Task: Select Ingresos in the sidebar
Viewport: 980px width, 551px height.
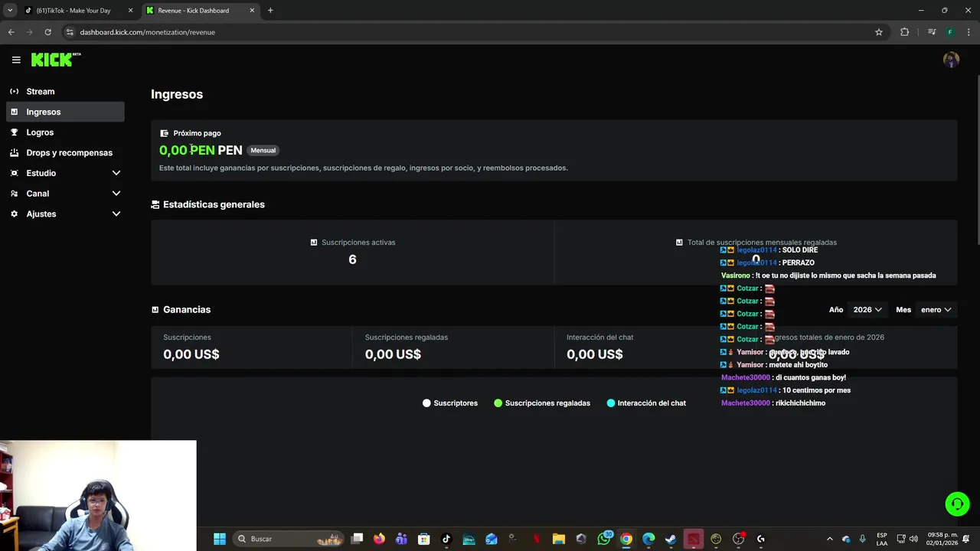Action: pyautogui.click(x=65, y=112)
